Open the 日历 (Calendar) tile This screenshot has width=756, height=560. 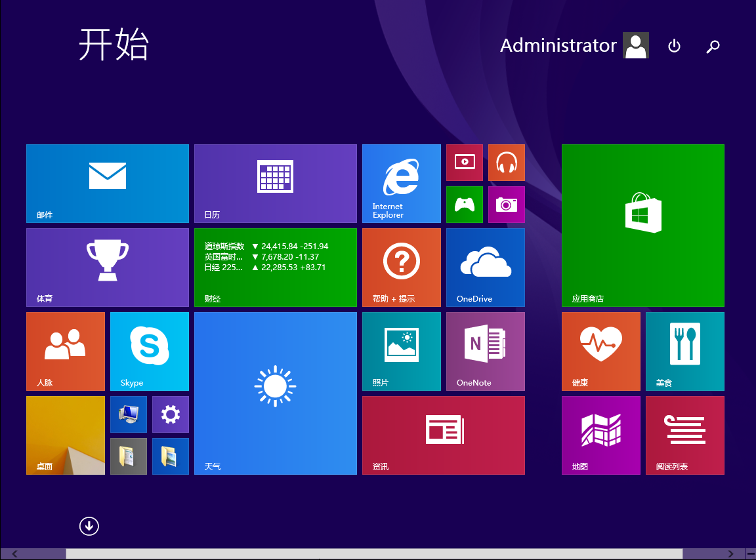pyautogui.click(x=276, y=184)
